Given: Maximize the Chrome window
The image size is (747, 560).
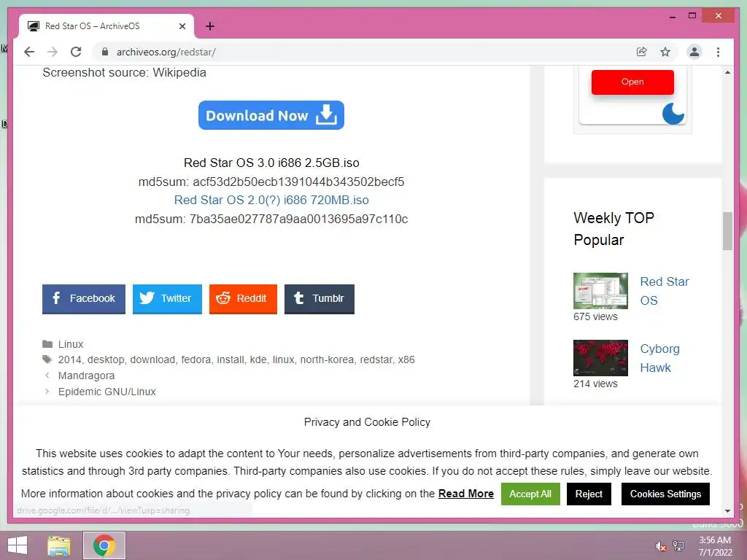Looking at the screenshot, I should (x=692, y=16).
